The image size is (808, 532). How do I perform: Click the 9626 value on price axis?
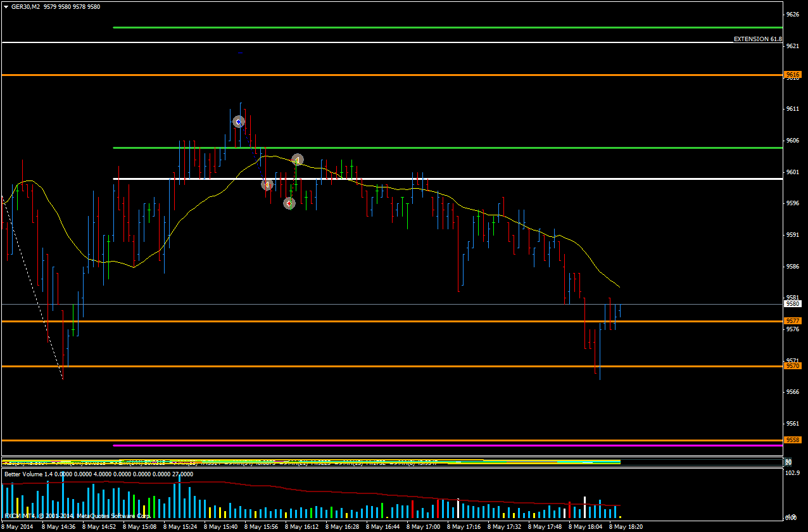pos(792,14)
